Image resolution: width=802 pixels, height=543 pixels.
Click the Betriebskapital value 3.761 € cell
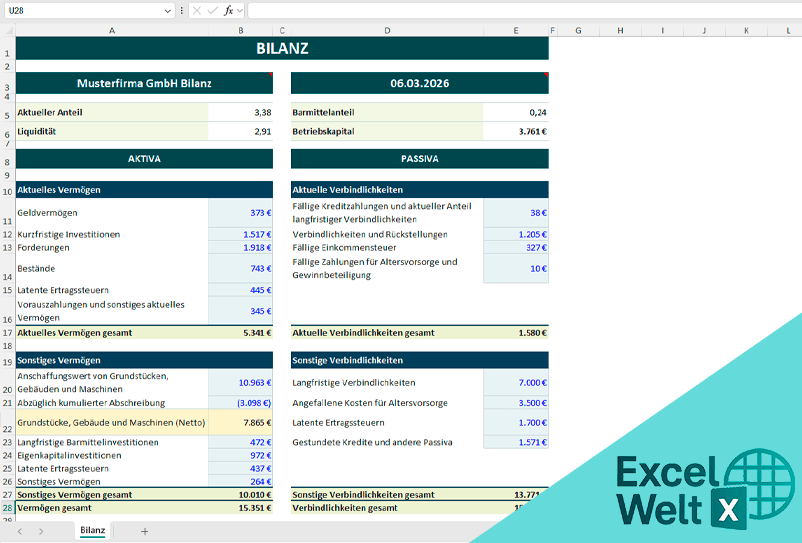tap(515, 131)
